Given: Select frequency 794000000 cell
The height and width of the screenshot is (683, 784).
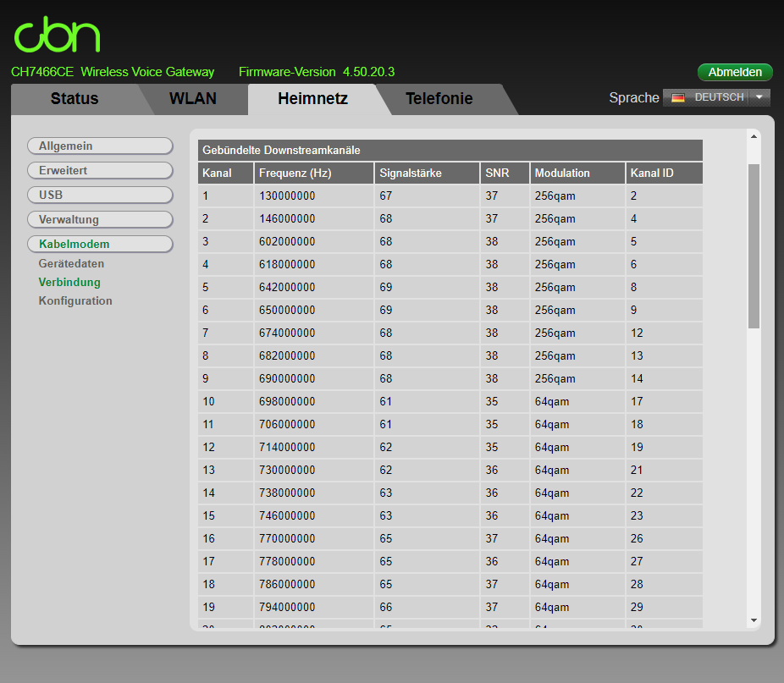Looking at the screenshot, I should pos(314,607).
